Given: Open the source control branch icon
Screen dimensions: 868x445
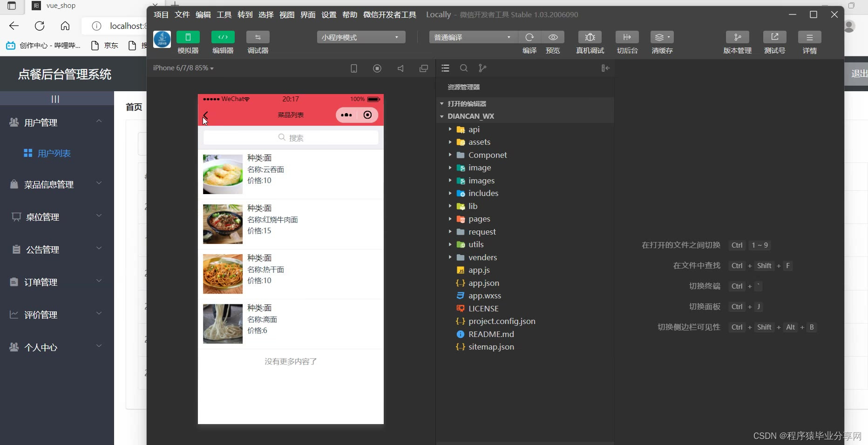Looking at the screenshot, I should pos(482,68).
